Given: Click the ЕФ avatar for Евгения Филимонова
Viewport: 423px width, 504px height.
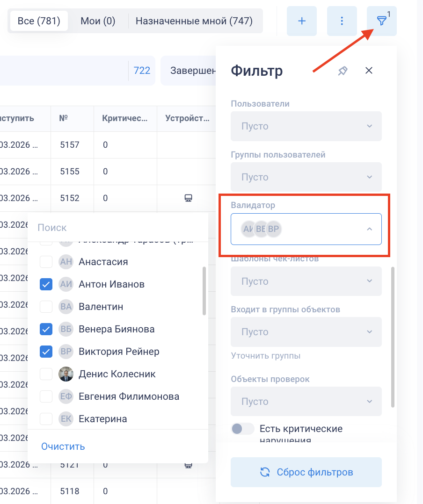Looking at the screenshot, I should click(x=66, y=396).
